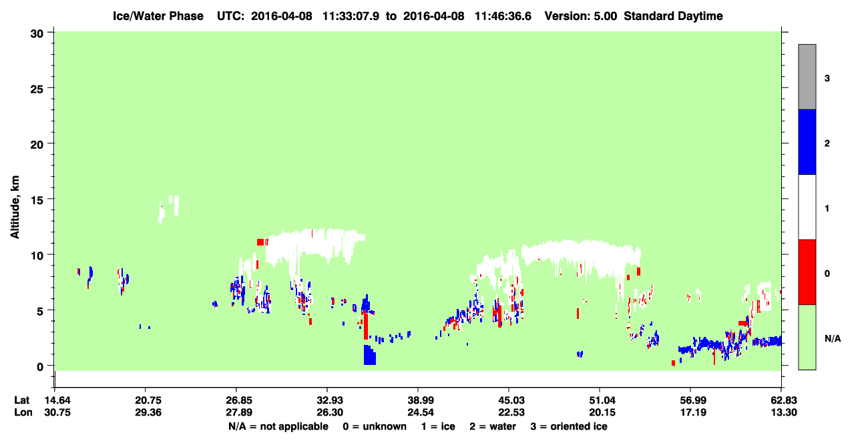Click the 'Standard Daytime' title text
This screenshot has width=868, height=445.
(673, 16)
